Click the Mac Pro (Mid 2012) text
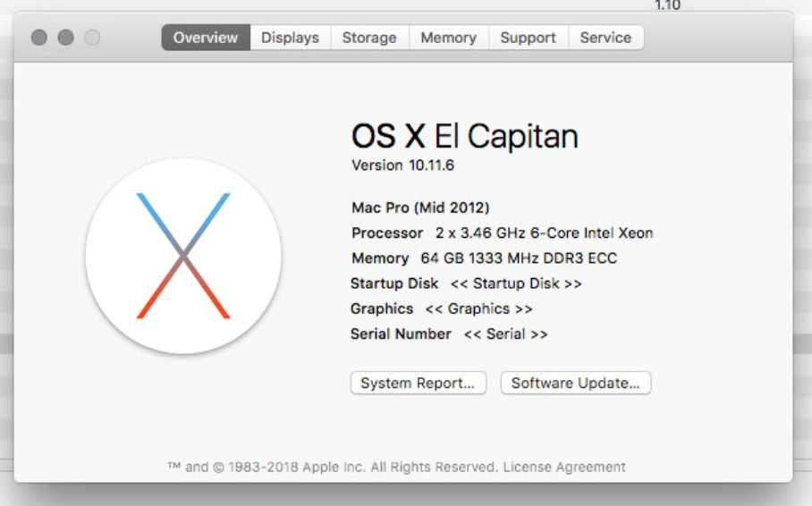Viewport: 812px width, 506px height. point(420,207)
